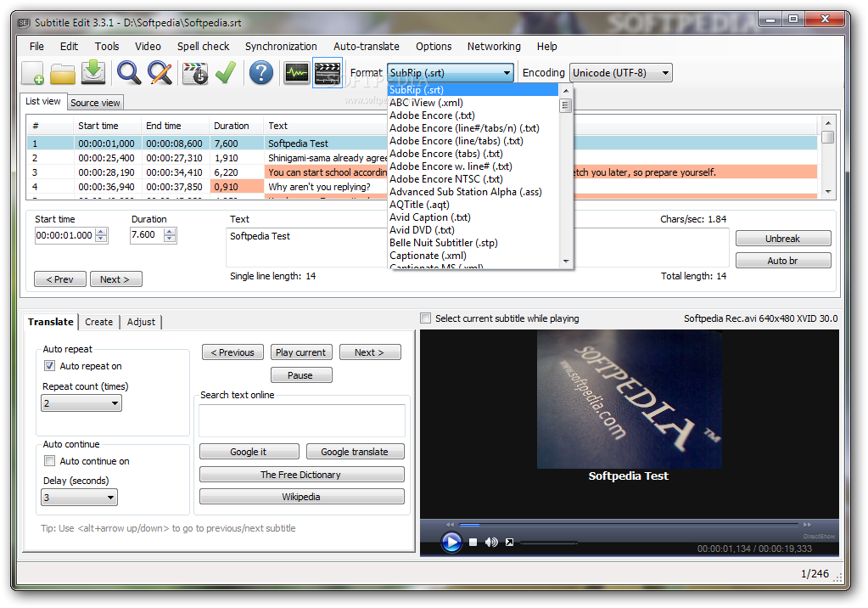The width and height of the screenshot is (868, 608).
Task: Click the Play current button
Action: (x=301, y=352)
